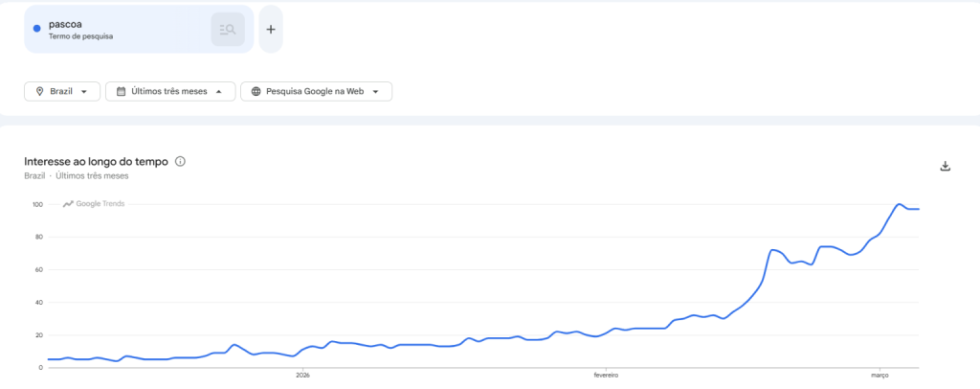This screenshot has height=389, width=980.
Task: Open the info tooltip for Interesse ao longo do tempo
Action: coord(180,162)
